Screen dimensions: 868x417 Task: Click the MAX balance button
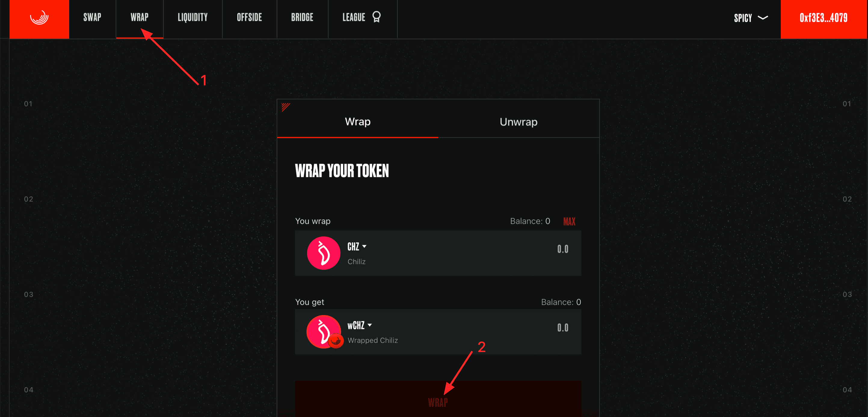pyautogui.click(x=569, y=221)
